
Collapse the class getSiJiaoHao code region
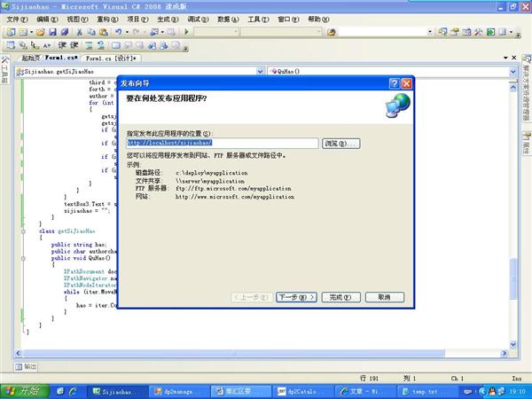(x=23, y=231)
